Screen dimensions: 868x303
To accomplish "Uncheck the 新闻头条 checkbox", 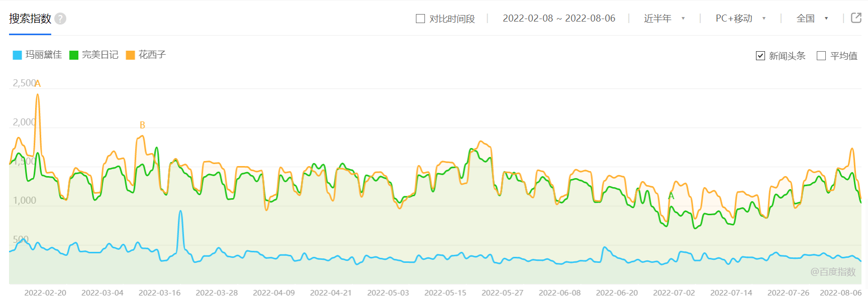I will click(x=761, y=56).
